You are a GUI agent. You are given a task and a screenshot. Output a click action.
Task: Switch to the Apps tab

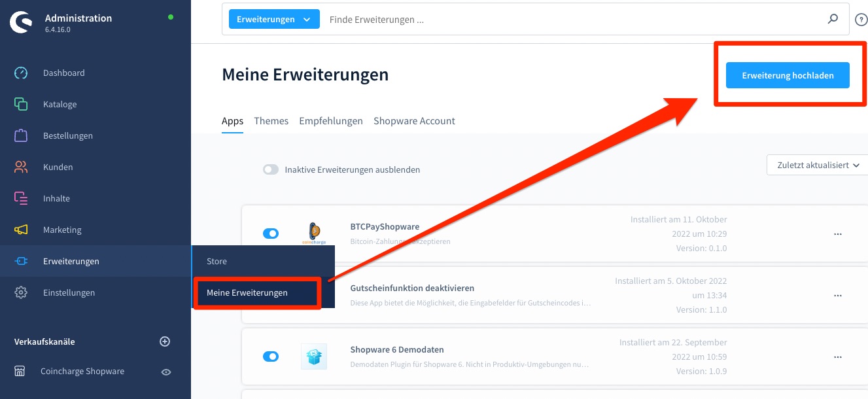point(232,121)
